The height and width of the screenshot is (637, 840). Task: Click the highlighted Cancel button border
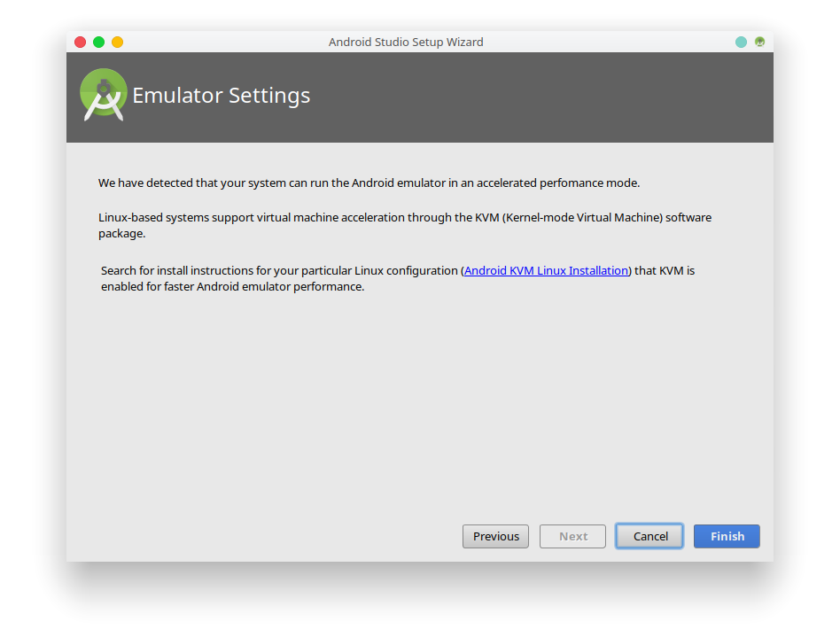click(x=649, y=536)
